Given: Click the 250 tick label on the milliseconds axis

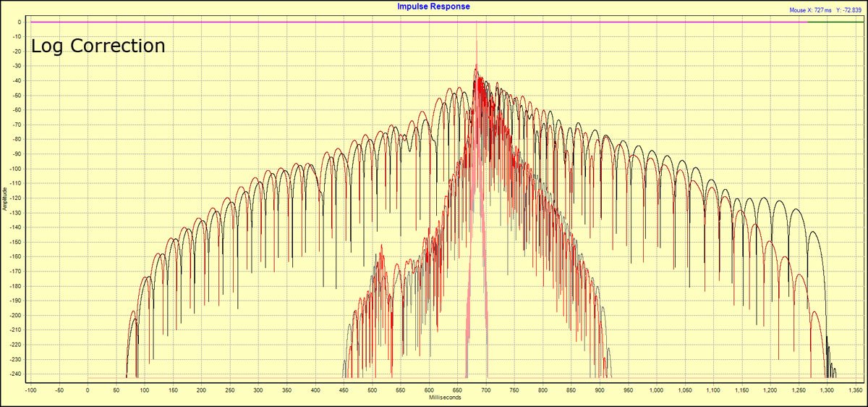Looking at the screenshot, I should pos(230,390).
